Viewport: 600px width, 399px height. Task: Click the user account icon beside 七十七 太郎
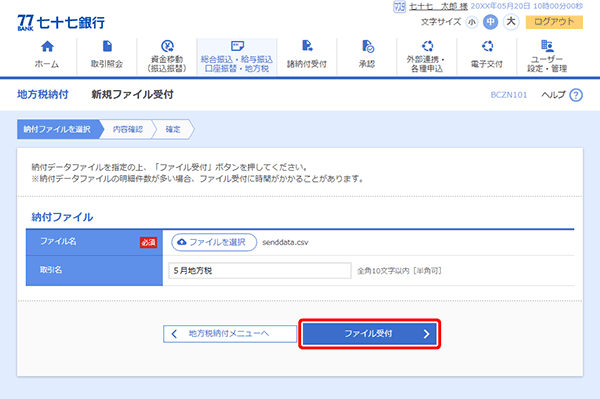click(399, 7)
